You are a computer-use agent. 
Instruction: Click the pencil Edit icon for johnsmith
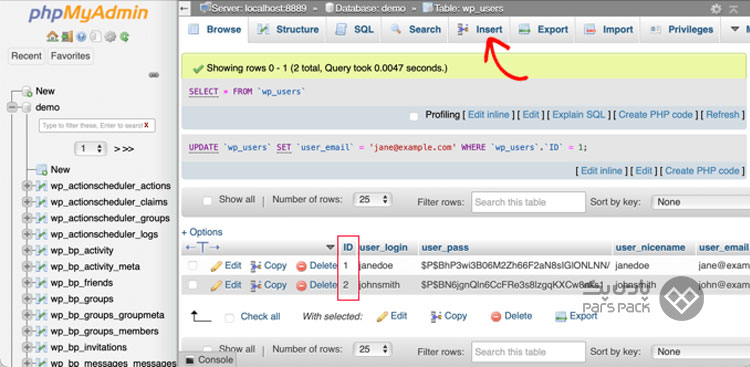217,285
